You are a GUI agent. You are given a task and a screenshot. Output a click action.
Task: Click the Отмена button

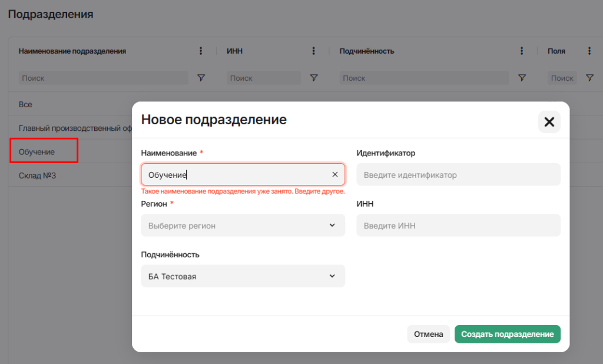tap(428, 334)
